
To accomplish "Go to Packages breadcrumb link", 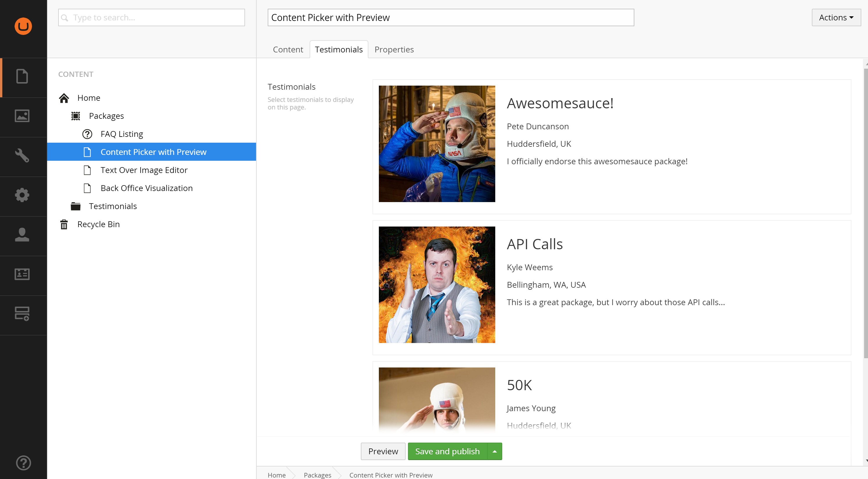I will tap(317, 475).
